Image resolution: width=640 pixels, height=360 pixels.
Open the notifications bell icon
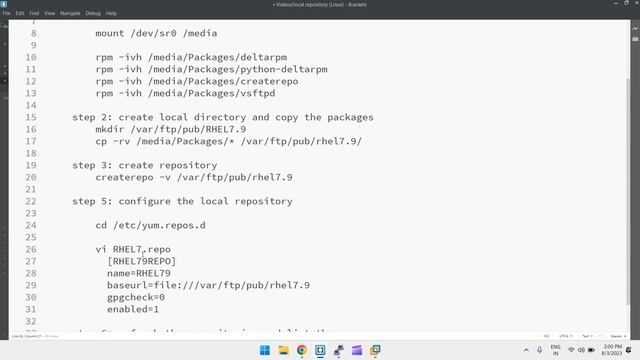(629, 350)
